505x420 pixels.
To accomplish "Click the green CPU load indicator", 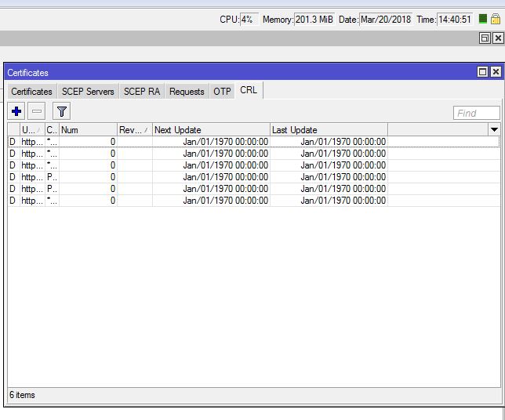I will pos(482,19).
